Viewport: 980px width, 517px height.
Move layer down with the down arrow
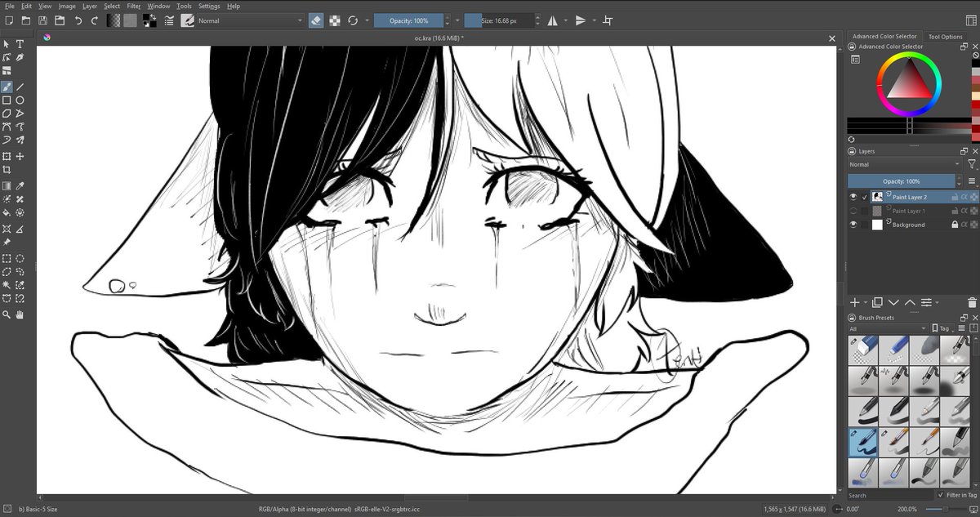[x=893, y=302]
